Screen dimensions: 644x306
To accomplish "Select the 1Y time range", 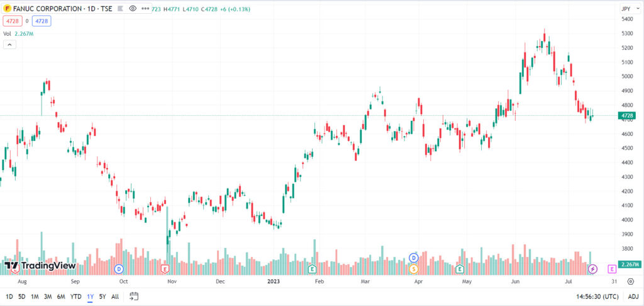I will pos(90,296).
